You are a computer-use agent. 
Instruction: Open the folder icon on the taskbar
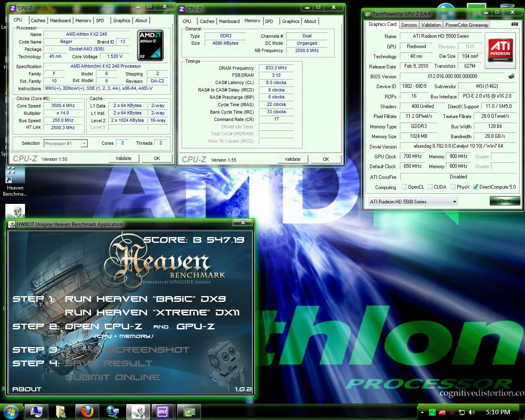tap(61, 411)
